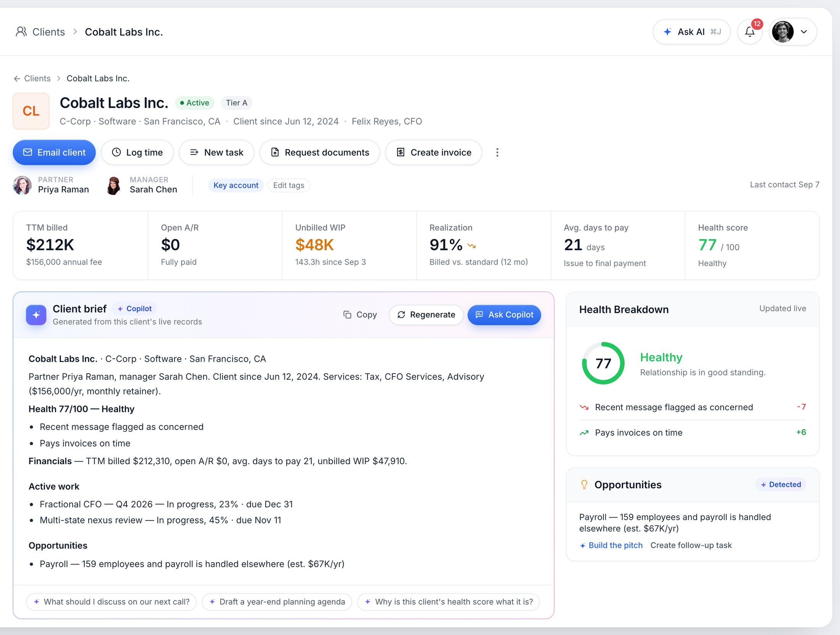Click the CL client logo tile
840x635 pixels.
click(x=31, y=111)
